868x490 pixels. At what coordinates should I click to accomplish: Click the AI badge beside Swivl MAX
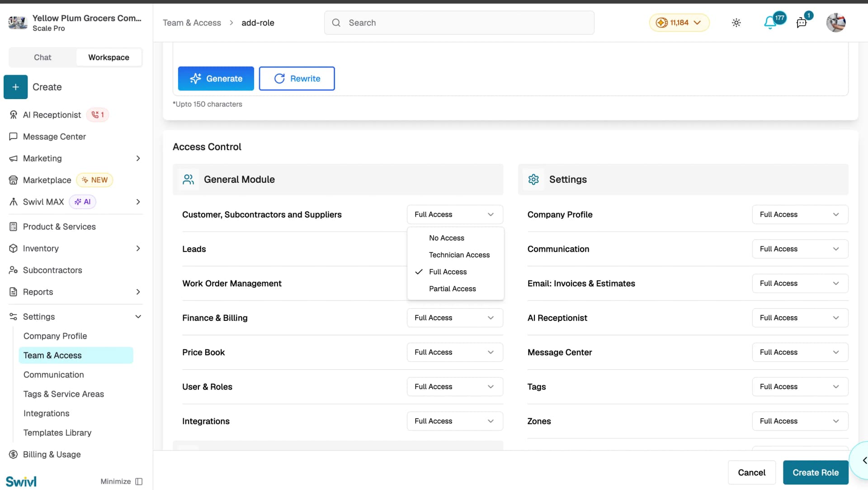click(x=82, y=202)
